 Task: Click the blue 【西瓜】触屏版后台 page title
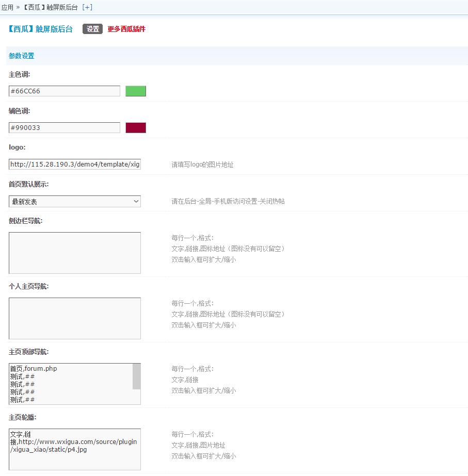(x=40, y=29)
